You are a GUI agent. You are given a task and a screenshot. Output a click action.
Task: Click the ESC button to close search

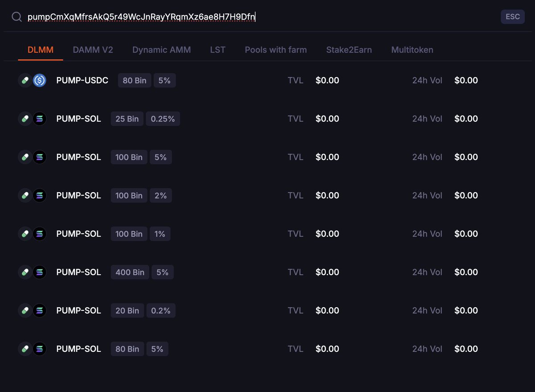tap(513, 17)
